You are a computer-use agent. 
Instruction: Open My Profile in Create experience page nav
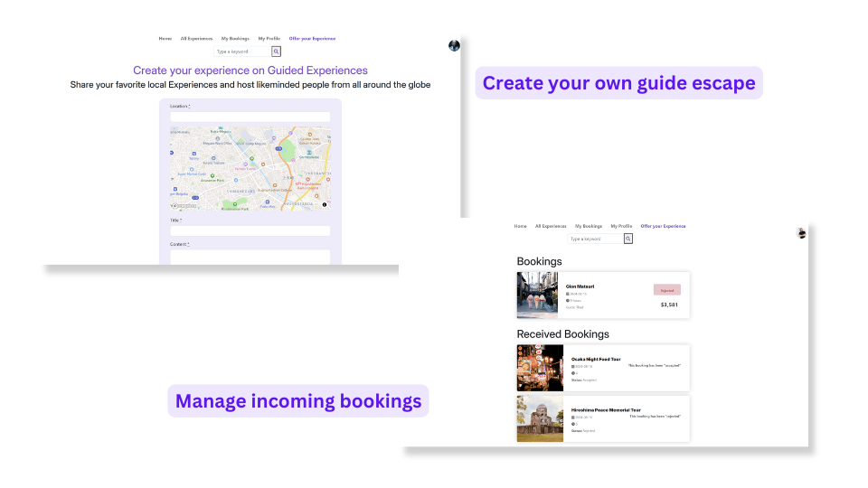[269, 39]
